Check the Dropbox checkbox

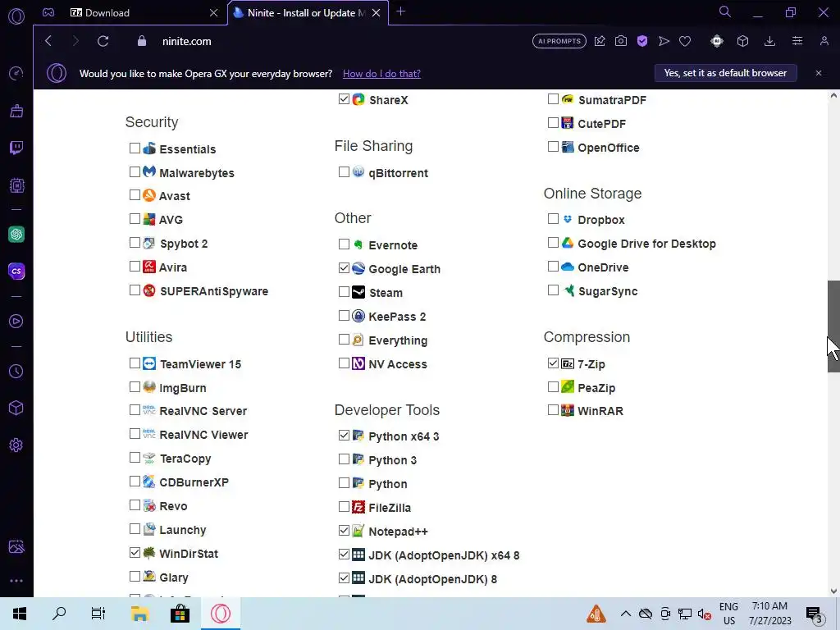click(x=554, y=218)
